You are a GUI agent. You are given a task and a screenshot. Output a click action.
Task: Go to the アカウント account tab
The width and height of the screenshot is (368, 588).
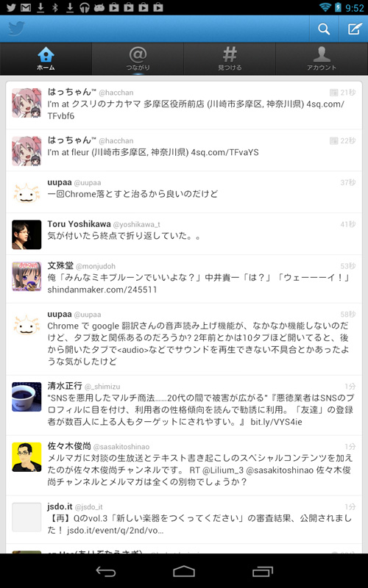point(322,59)
